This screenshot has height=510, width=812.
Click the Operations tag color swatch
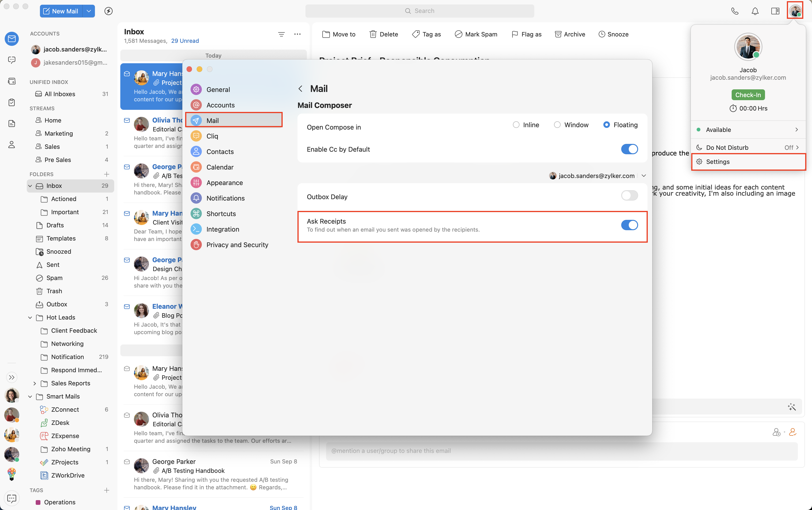[38, 502]
